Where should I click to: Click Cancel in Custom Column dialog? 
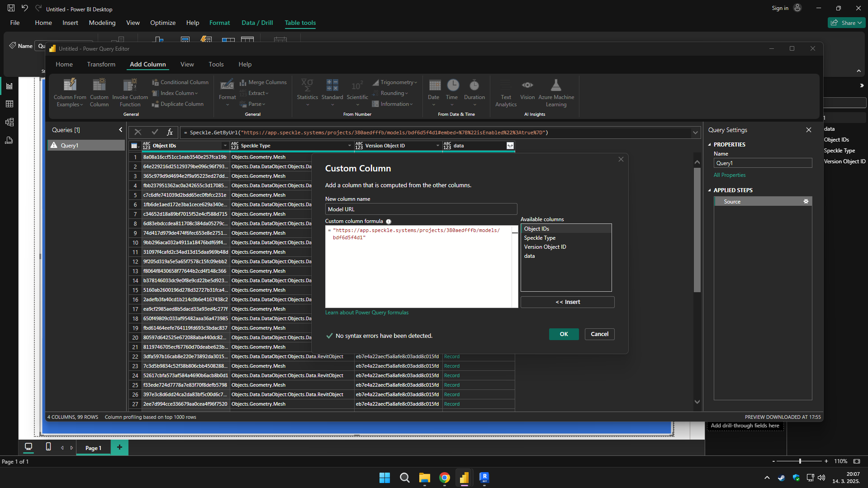(x=599, y=334)
